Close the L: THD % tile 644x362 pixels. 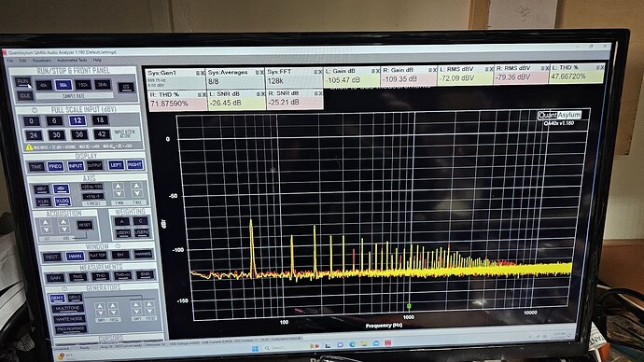602,67
